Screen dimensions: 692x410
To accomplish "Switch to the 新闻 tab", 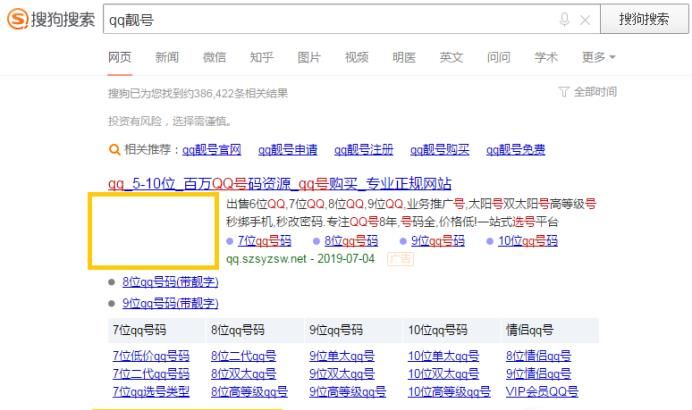I will click(x=167, y=57).
